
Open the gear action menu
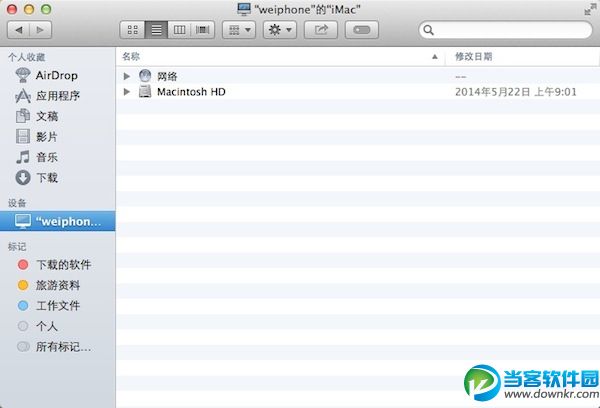280,30
